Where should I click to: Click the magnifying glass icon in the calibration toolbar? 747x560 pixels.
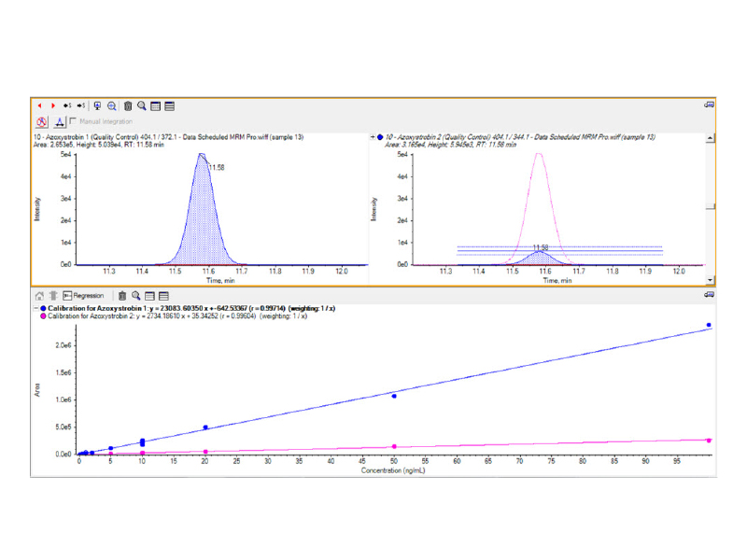[x=136, y=295]
